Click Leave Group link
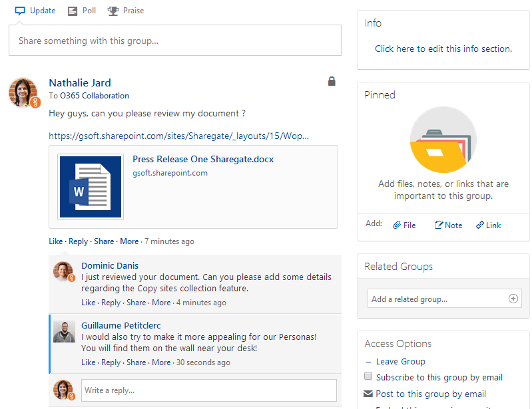Image resolution: width=532 pixels, height=409 pixels. [x=400, y=362]
